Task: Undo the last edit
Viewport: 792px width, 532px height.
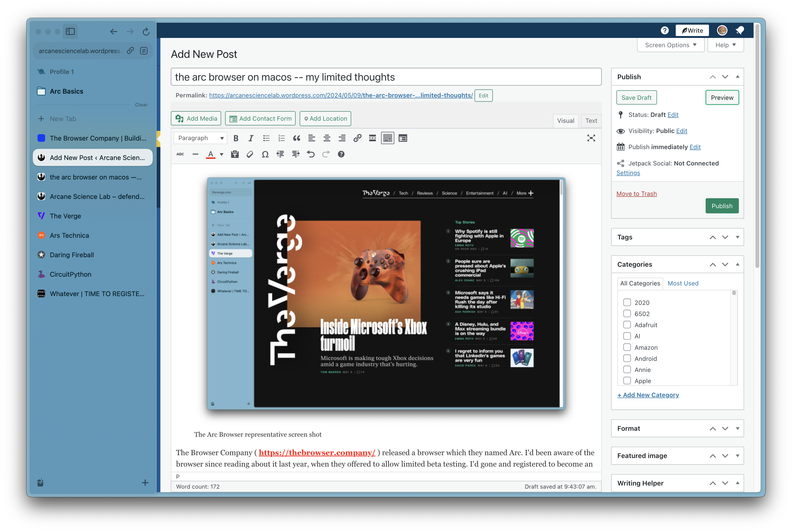Action: coord(311,154)
